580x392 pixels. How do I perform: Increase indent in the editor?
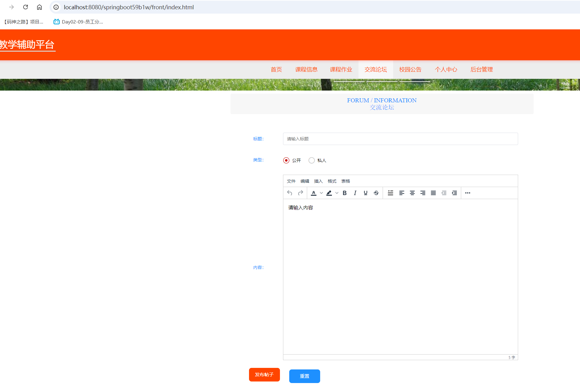[454, 193]
